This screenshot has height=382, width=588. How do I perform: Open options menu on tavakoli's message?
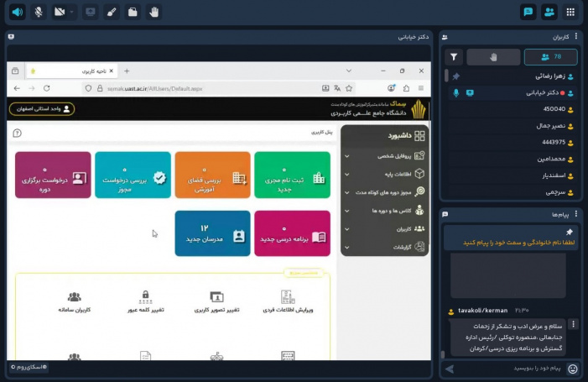[574, 324]
